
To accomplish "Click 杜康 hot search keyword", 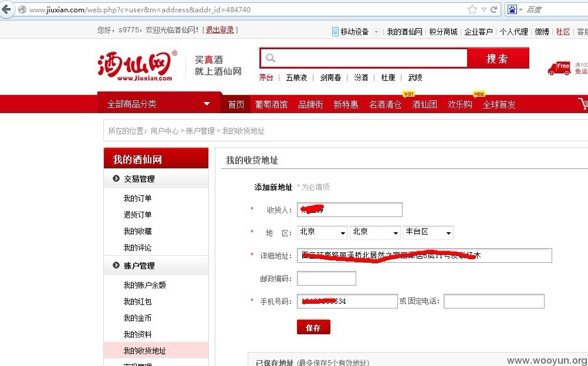I will click(x=388, y=77).
